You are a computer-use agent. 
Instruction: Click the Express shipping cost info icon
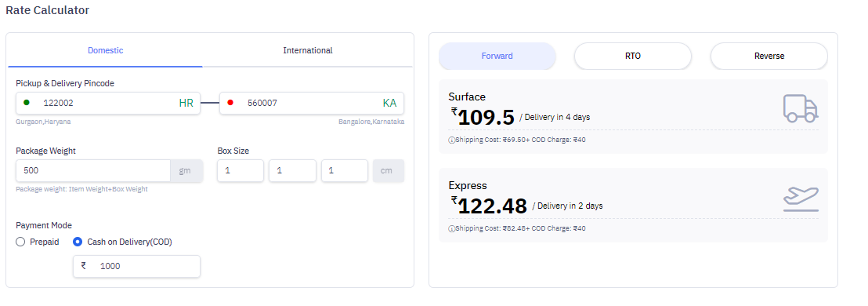[x=451, y=229]
